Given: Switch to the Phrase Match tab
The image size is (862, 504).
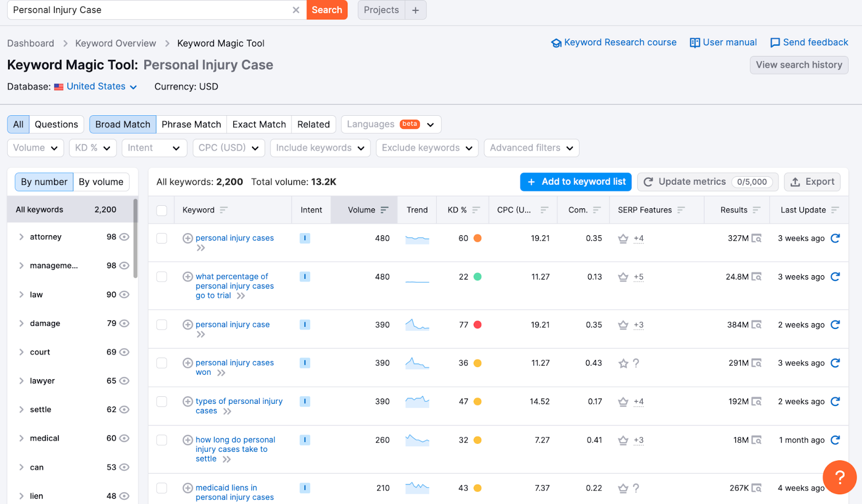Looking at the screenshot, I should tap(191, 124).
